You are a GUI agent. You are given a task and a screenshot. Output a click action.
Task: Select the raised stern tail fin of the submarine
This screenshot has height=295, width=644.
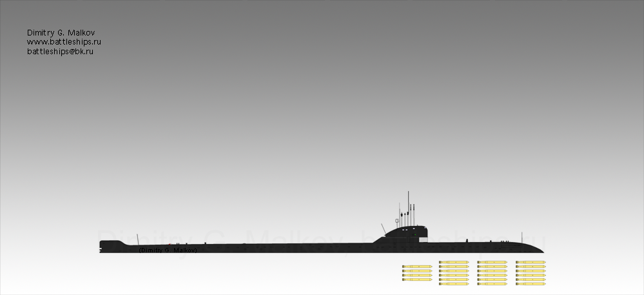click(112, 243)
